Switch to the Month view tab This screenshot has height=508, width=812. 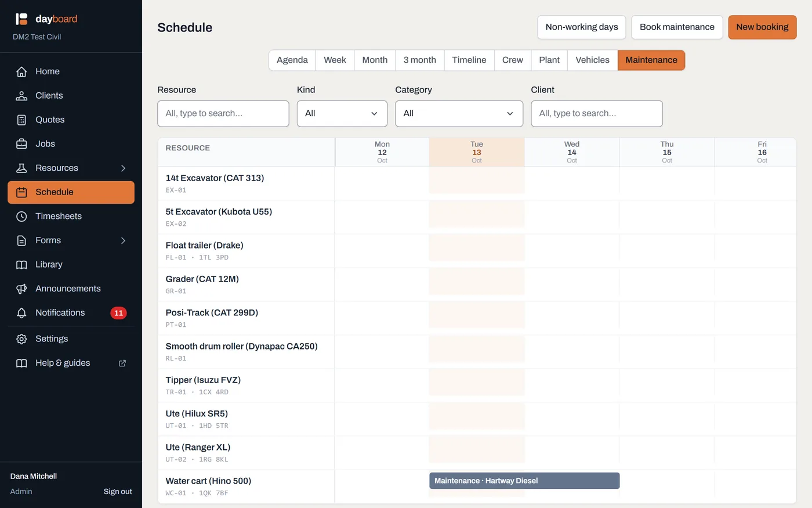point(375,60)
